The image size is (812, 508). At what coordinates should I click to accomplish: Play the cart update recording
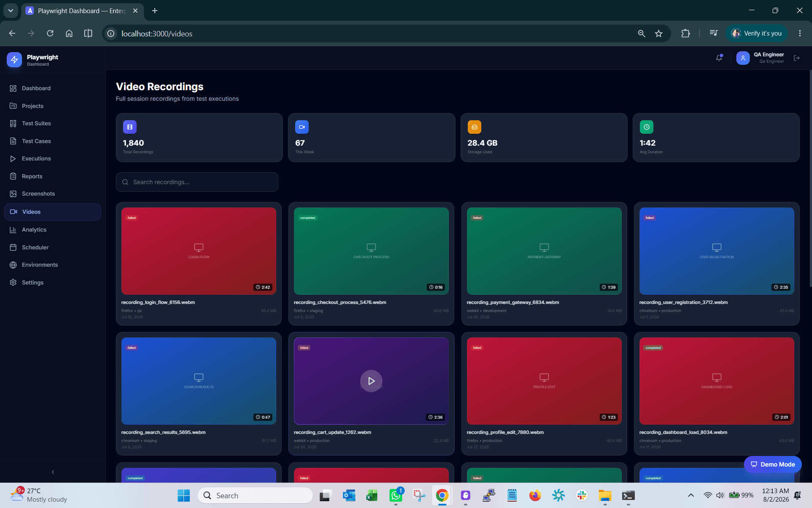tap(371, 381)
